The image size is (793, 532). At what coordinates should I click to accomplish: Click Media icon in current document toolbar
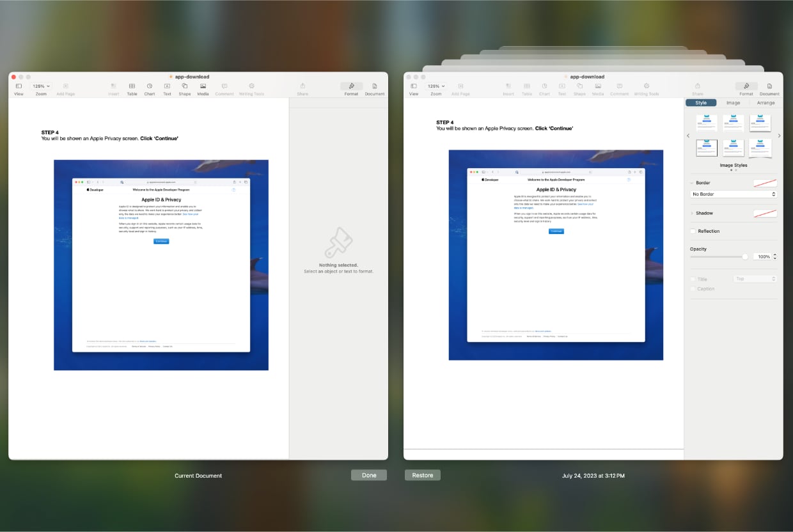(x=203, y=86)
